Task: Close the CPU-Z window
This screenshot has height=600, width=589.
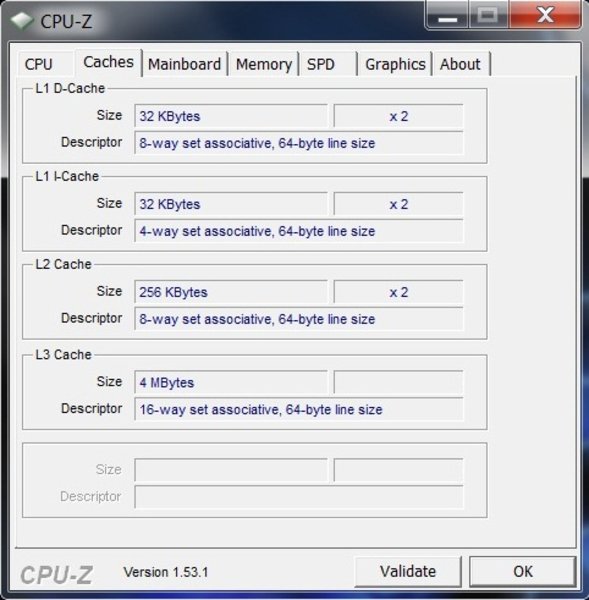Action: (x=545, y=15)
